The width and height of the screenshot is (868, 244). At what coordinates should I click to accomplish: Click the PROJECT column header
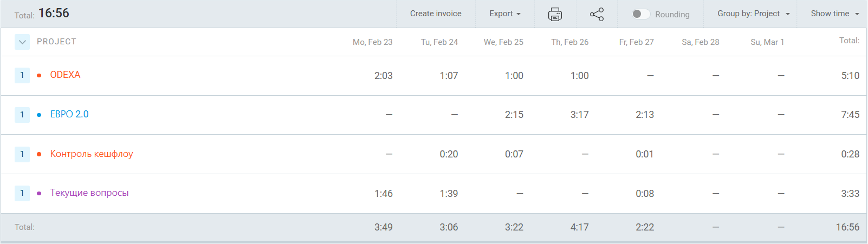click(56, 42)
